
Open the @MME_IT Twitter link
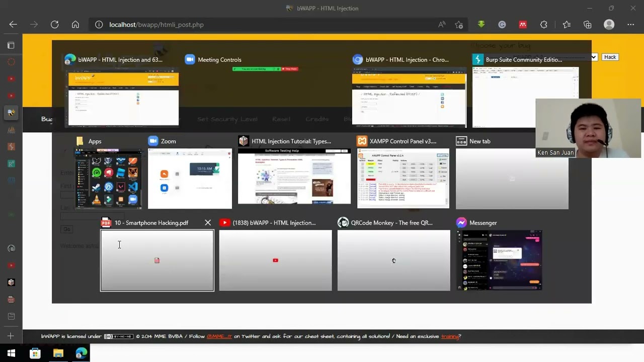[219, 336]
